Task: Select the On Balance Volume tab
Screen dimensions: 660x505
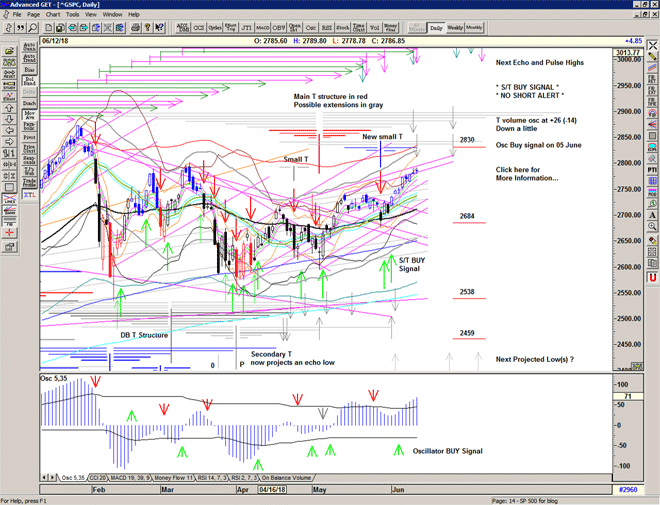Action: (286, 478)
